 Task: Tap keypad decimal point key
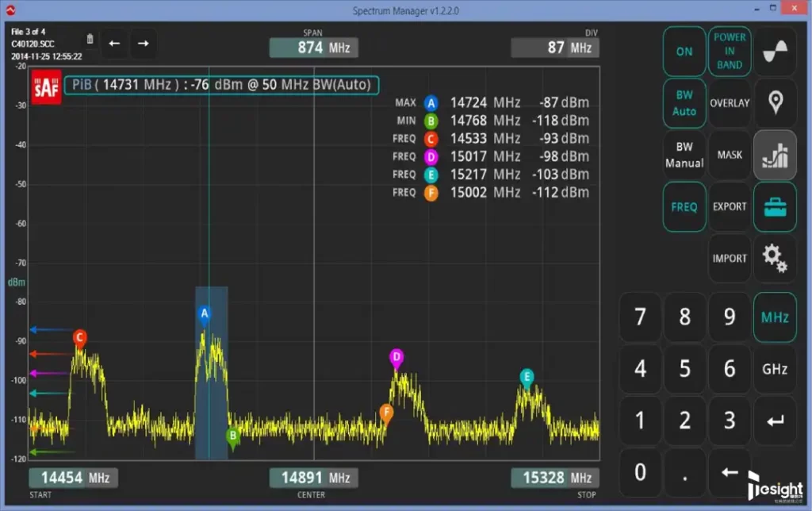[x=684, y=472]
